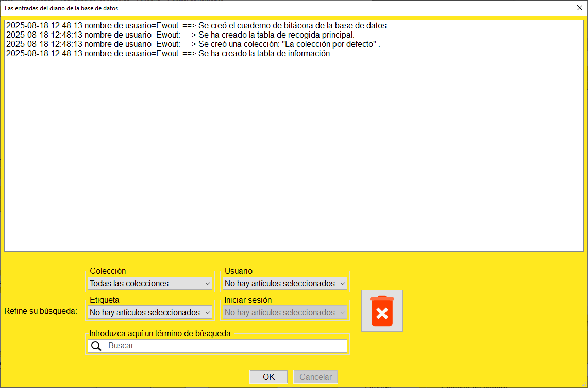The height and width of the screenshot is (388, 588).
Task: Click the Colección label above the dropdown
Action: coord(108,271)
